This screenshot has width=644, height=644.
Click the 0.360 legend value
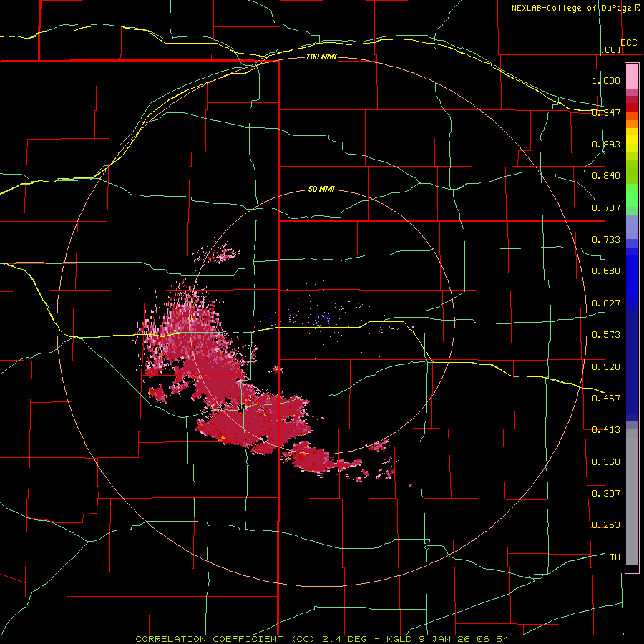point(606,462)
